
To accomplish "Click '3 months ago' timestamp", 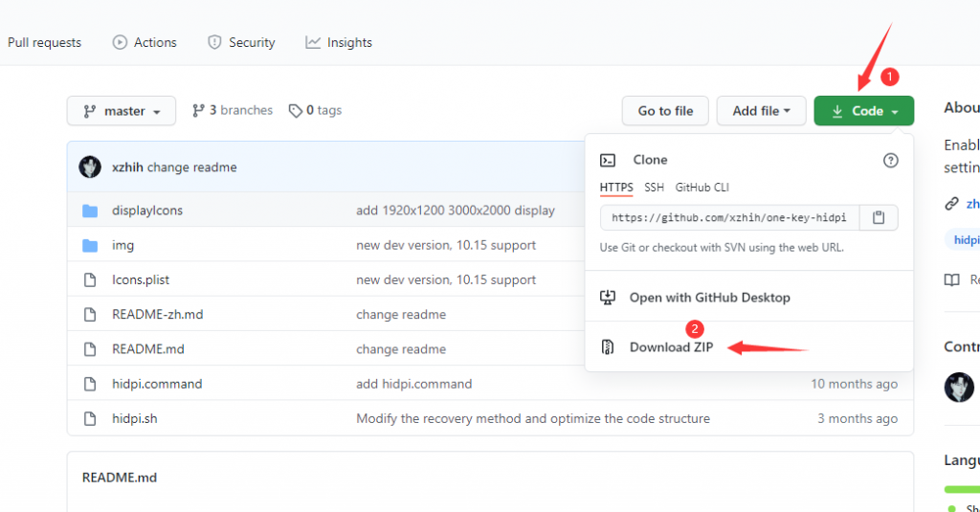I will (857, 419).
